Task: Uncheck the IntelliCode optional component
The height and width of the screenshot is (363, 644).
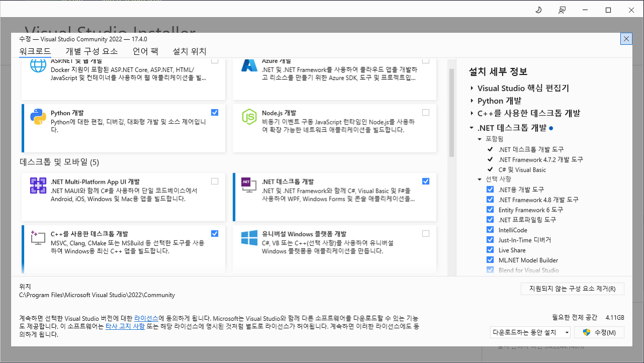Action: pyautogui.click(x=490, y=230)
